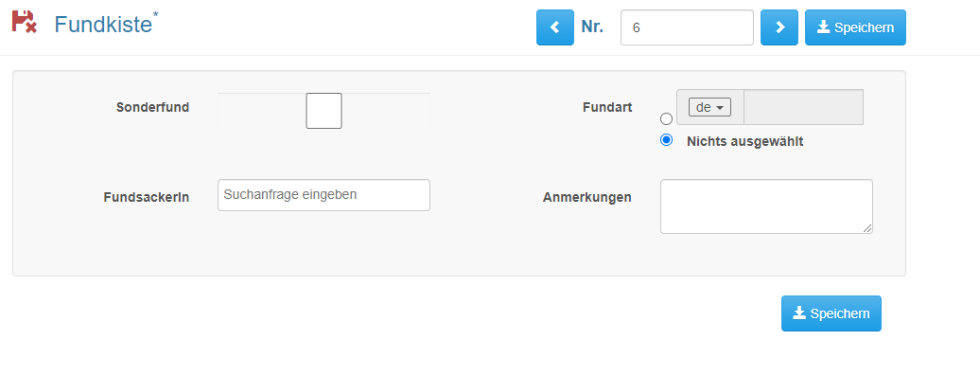Click the download icon in bottom Speichern button

(x=799, y=313)
